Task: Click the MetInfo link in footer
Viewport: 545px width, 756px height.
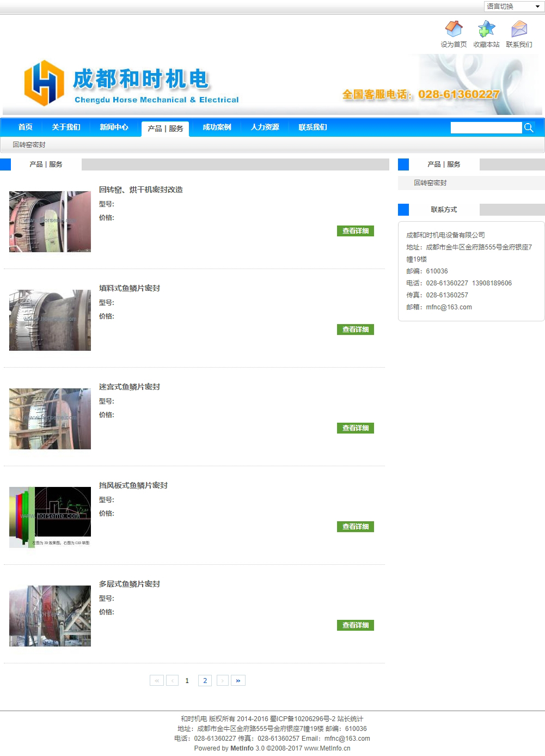Action: tap(241, 748)
